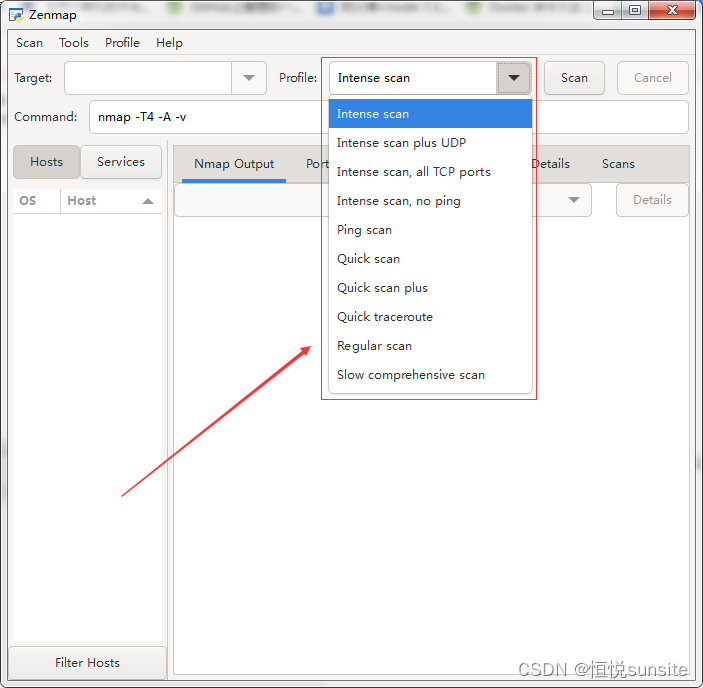Open the Scan menu
The height and width of the screenshot is (688, 703).
pyautogui.click(x=30, y=43)
